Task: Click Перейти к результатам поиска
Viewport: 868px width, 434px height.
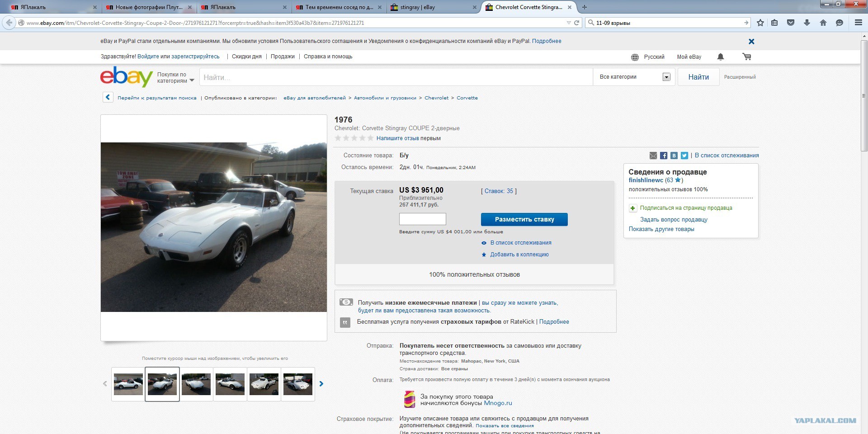Action: pos(157,98)
